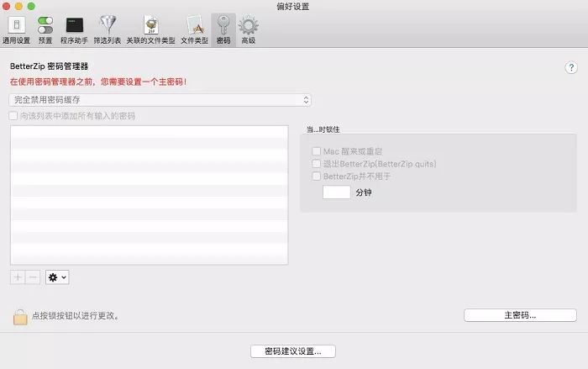Click the 分钟 minutes input field
The width and height of the screenshot is (588, 369).
point(337,192)
